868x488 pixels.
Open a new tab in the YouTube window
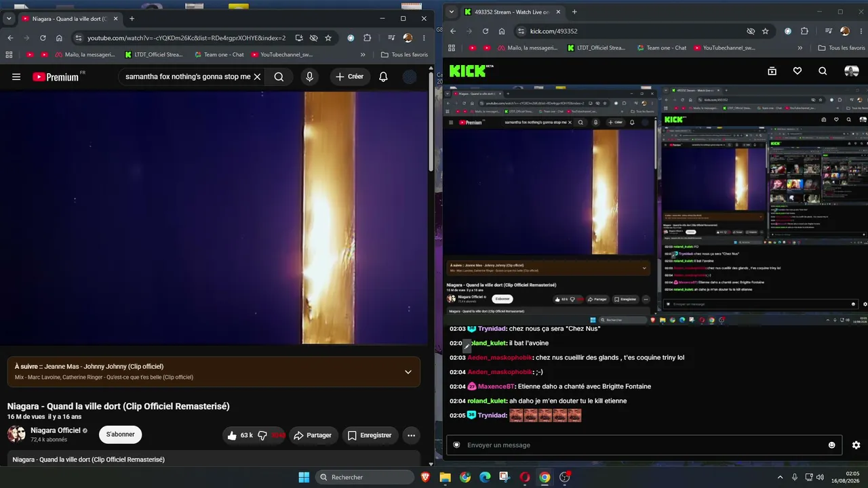[x=132, y=18]
